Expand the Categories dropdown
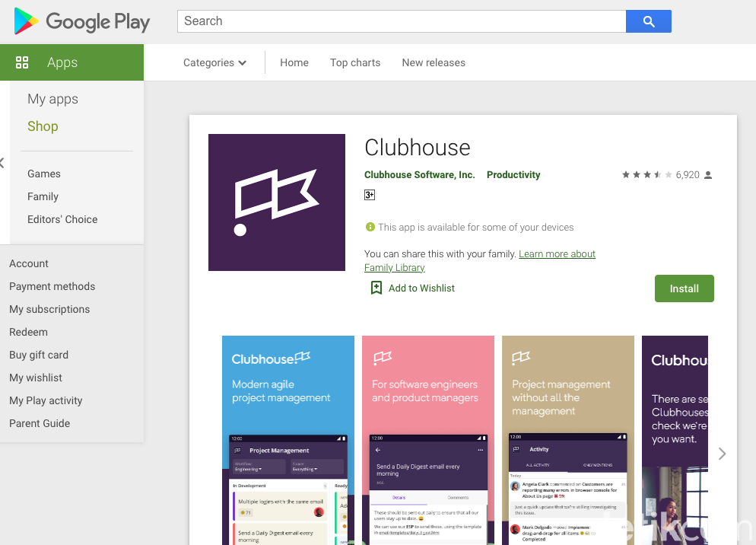Viewport: 756px width, 545px height. tap(214, 62)
